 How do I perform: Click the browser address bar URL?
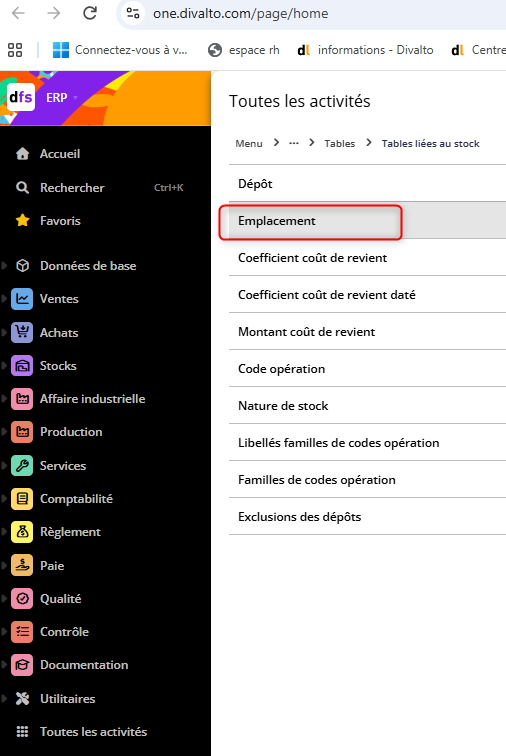(x=240, y=14)
